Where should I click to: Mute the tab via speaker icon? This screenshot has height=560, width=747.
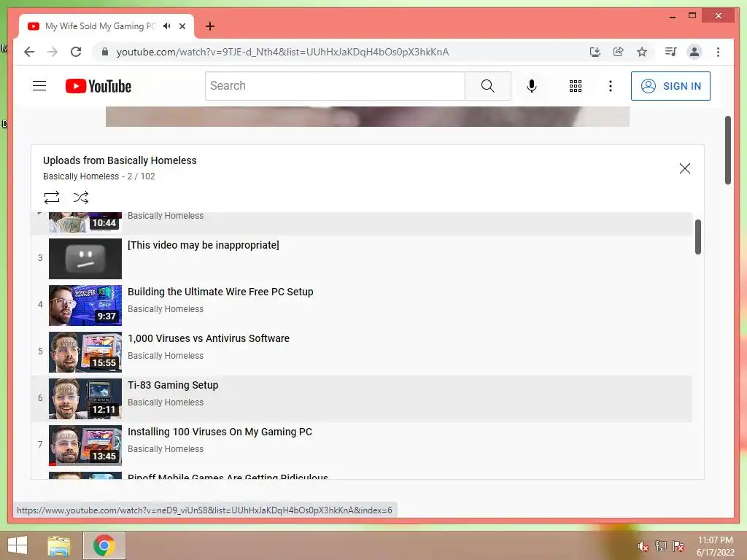click(x=166, y=26)
